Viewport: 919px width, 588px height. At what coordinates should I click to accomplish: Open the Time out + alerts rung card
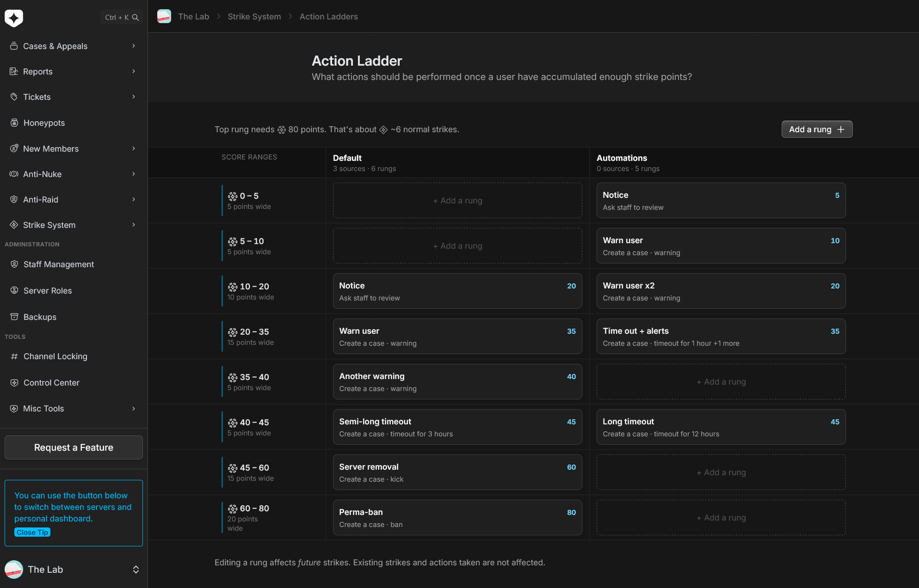[721, 337]
